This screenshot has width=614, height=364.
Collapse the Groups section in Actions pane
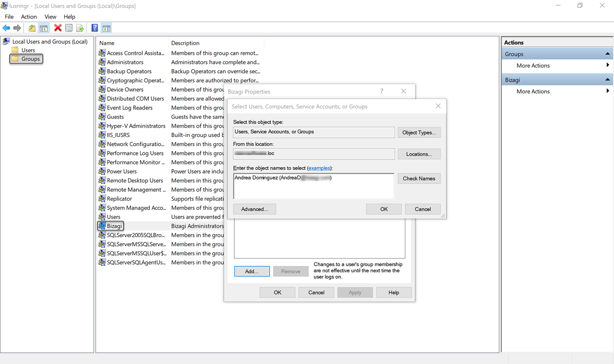[608, 54]
